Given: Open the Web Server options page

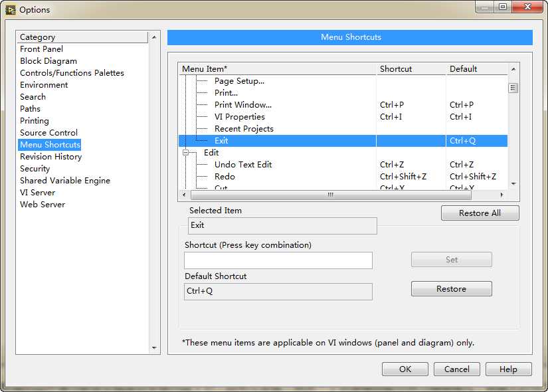Looking at the screenshot, I should (x=43, y=205).
